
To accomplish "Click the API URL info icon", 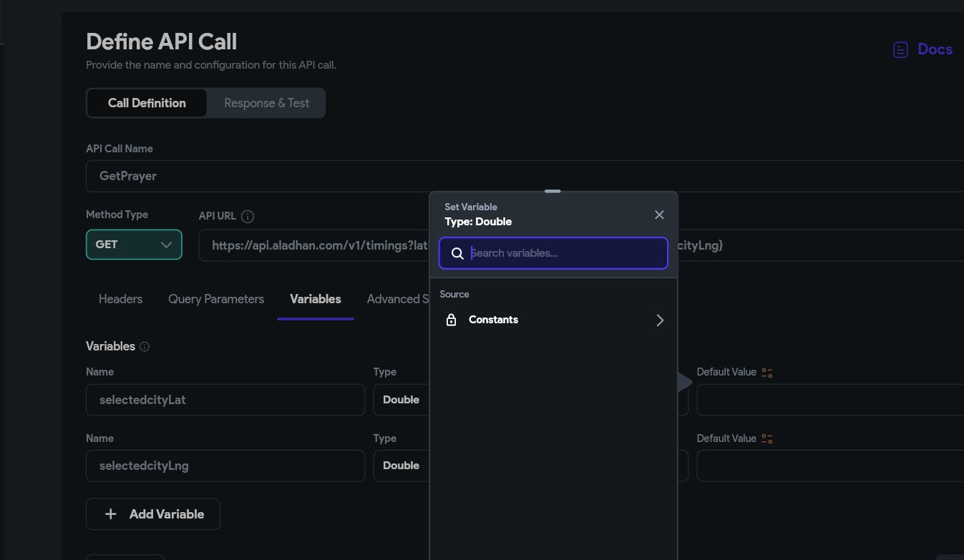I will (x=248, y=216).
